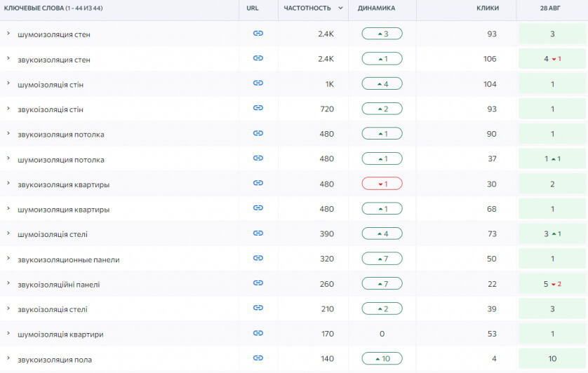Click dynamics badge +3 for шумоизоляция стен

coord(382,34)
